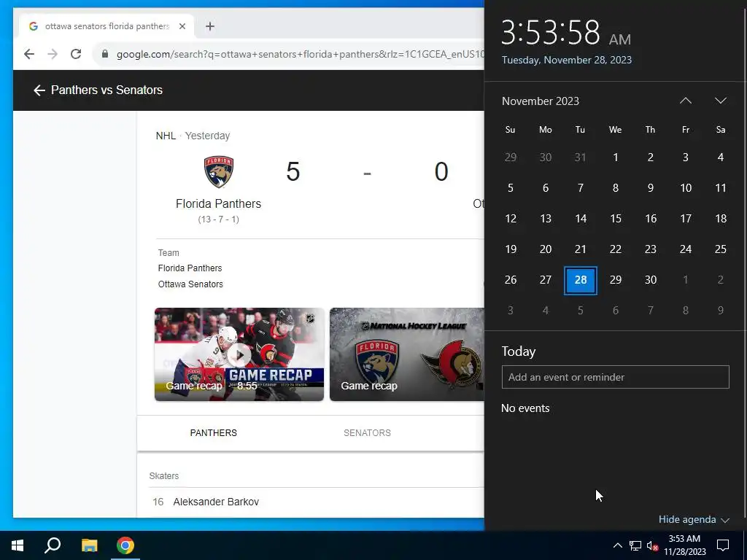Click the Chrome forward arrow

[53, 54]
